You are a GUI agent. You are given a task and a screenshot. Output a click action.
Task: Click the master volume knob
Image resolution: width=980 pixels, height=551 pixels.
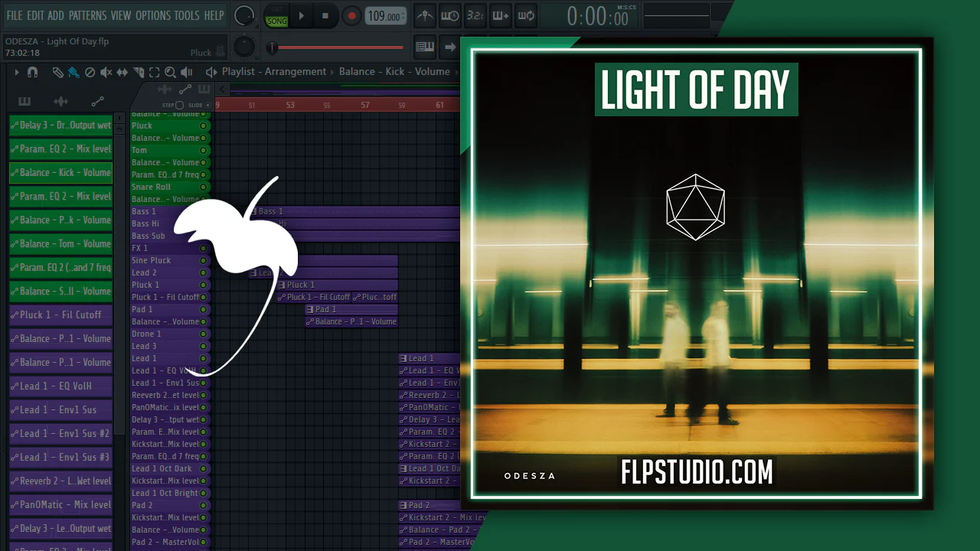244,15
